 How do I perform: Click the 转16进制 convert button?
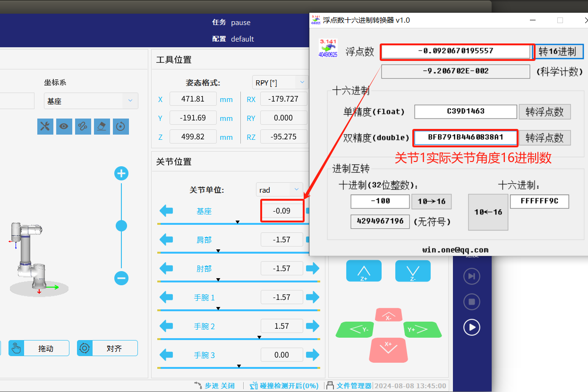558,51
